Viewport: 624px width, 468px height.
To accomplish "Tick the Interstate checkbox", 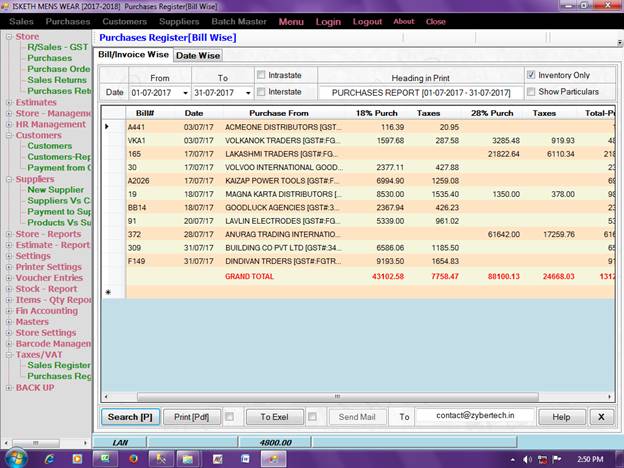I will click(x=261, y=92).
